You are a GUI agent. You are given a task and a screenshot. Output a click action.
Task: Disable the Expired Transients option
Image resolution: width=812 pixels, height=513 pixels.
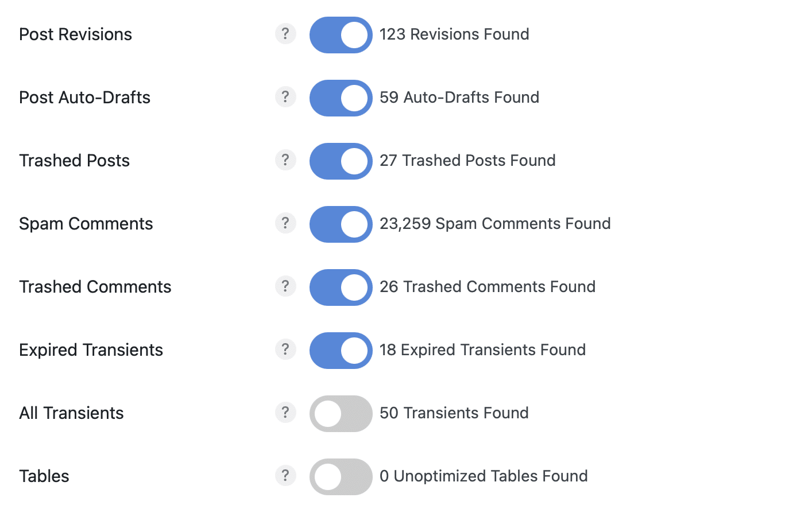(x=341, y=350)
